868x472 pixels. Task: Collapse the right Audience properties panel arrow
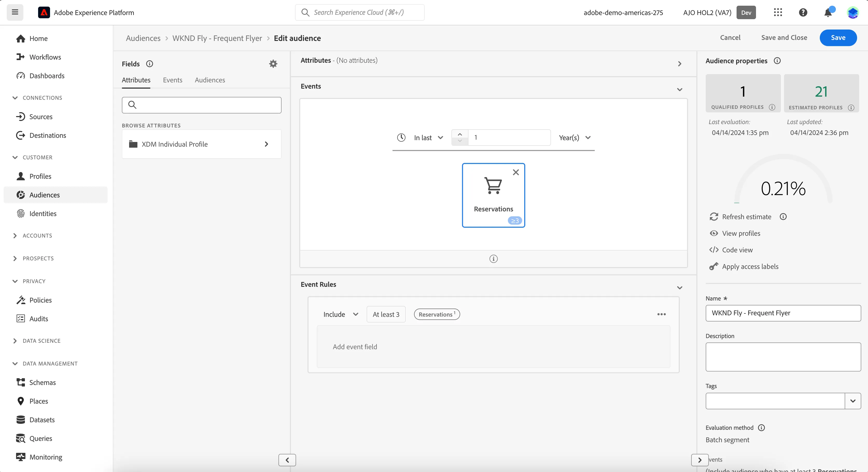click(x=699, y=460)
